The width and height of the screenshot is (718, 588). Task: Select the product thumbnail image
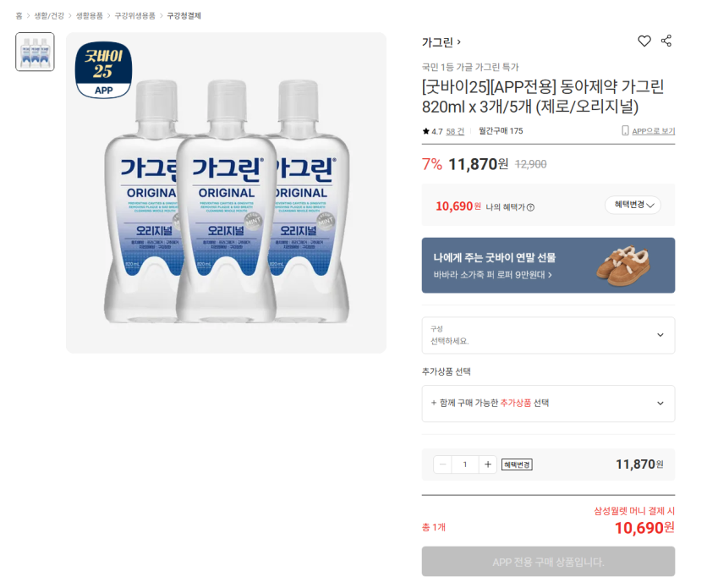tap(35, 52)
